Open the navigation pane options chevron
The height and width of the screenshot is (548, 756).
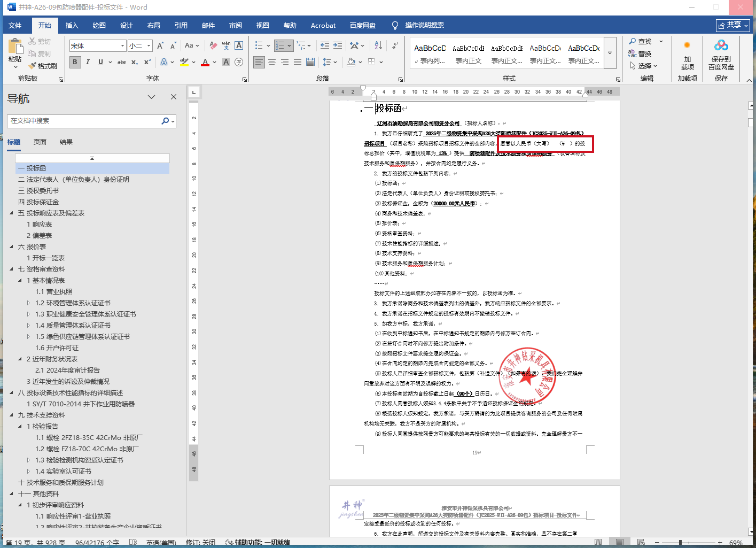click(x=152, y=97)
